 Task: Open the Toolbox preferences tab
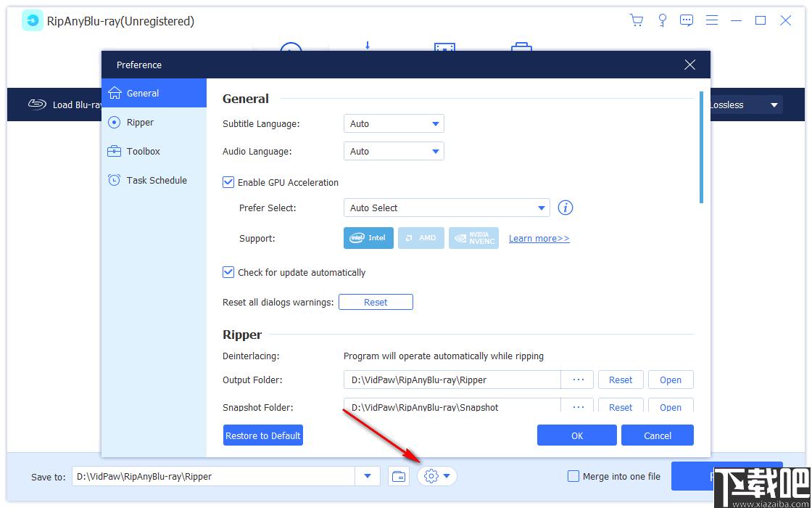(154, 152)
